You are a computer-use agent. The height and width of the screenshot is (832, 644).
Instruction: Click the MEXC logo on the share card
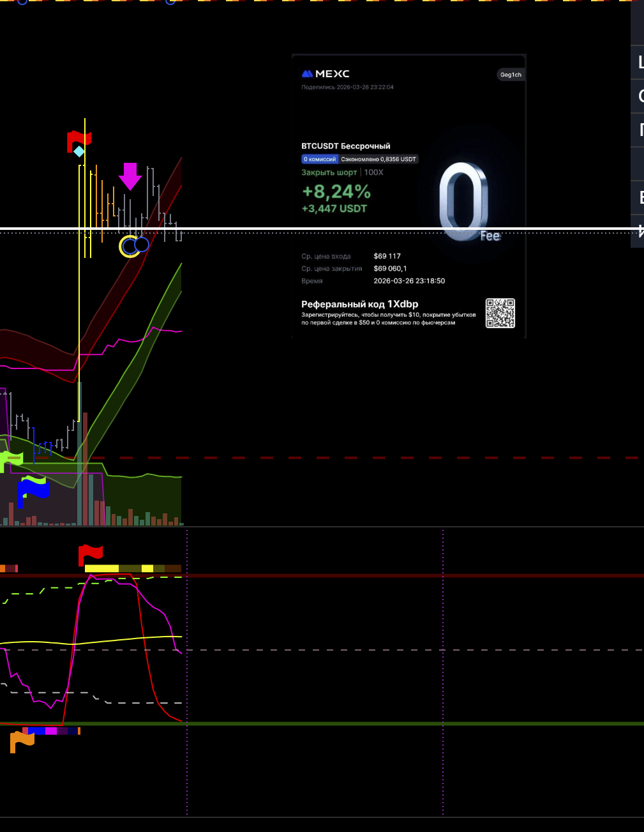pyautogui.click(x=326, y=74)
